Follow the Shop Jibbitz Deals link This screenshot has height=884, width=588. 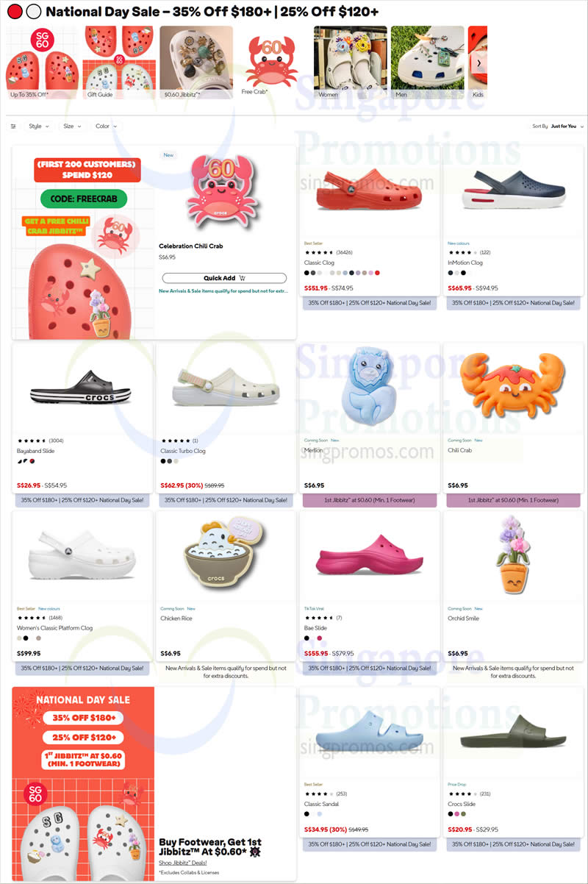182,863
